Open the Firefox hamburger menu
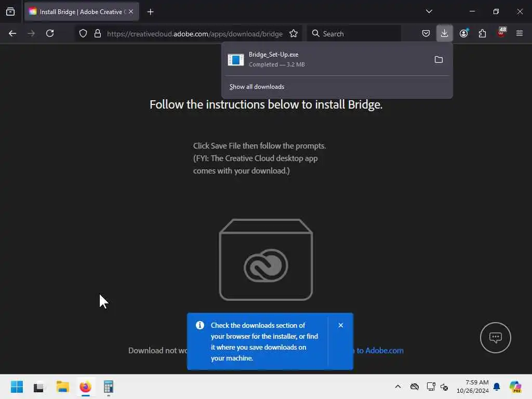This screenshot has height=399, width=532. click(x=520, y=34)
